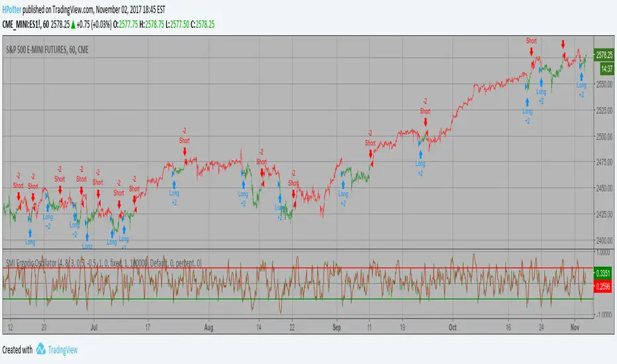This screenshot has height=364, width=617.
Task: Click the green 0.3351 oscillator value tag
Action: [603, 273]
